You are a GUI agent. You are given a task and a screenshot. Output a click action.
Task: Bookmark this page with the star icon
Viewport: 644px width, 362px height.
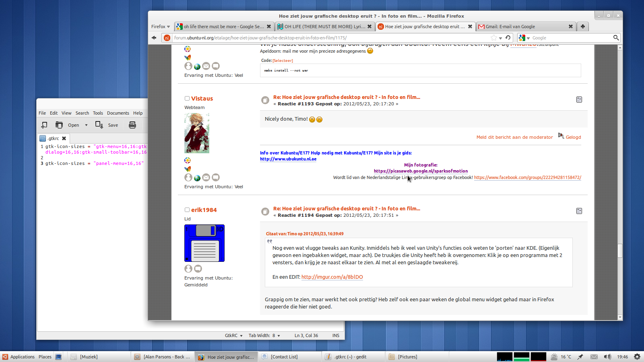pos(494,38)
